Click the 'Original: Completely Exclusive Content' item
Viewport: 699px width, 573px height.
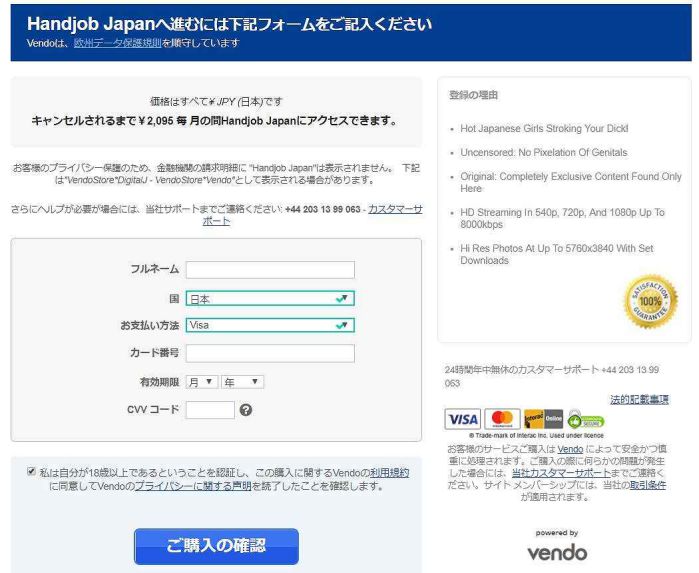[571, 182]
